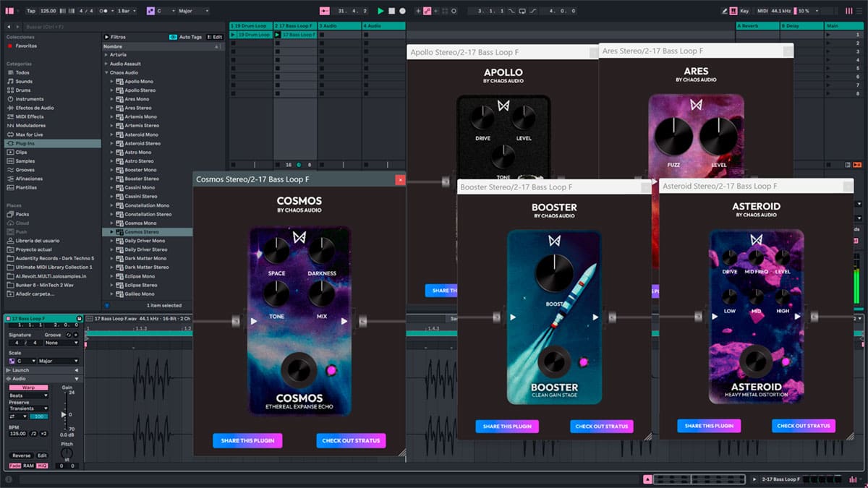Toggle the pink browser view icon at top-left
This screenshot has height=488, width=868.
(9, 11)
